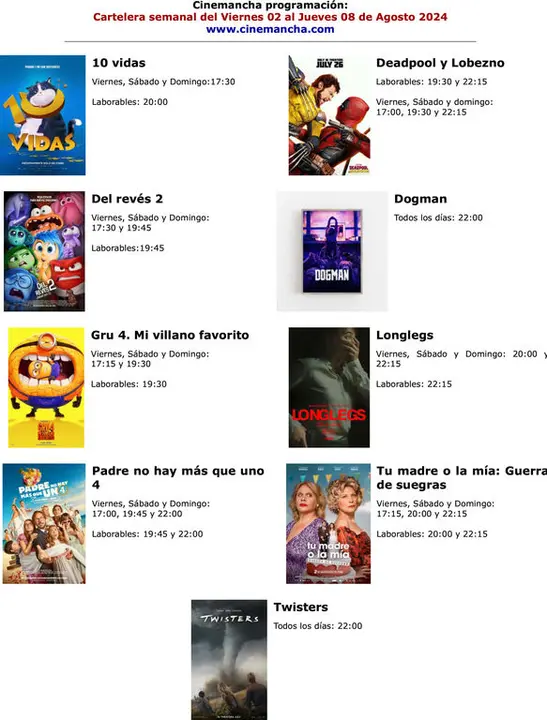This screenshot has width=547, height=720.
Task: Click the Longlegs title heading
Action: coord(405,335)
